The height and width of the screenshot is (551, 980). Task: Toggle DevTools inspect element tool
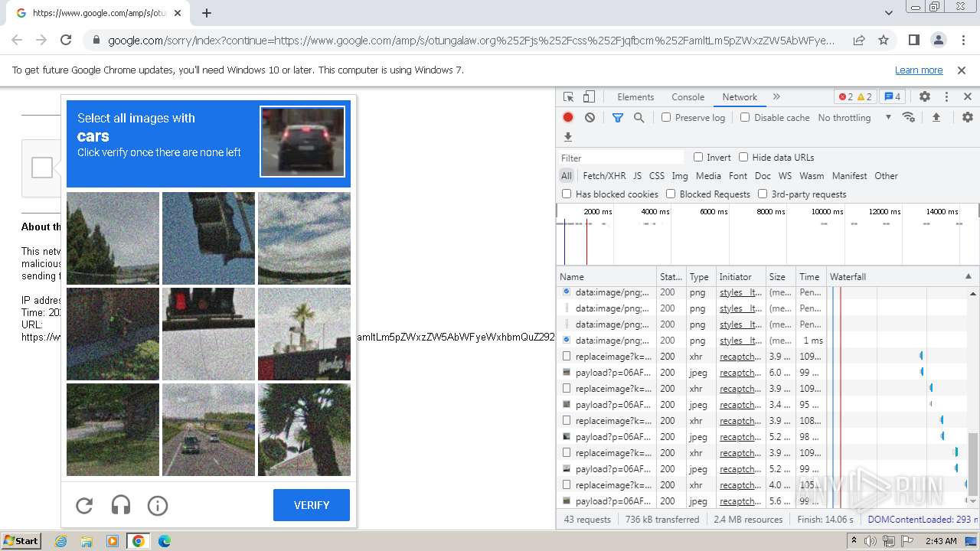[x=568, y=97]
